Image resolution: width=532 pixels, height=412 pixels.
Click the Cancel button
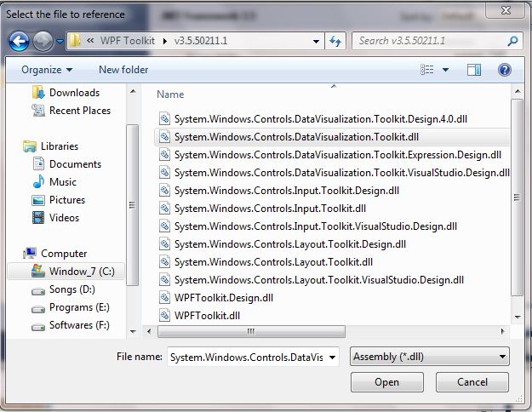472,382
